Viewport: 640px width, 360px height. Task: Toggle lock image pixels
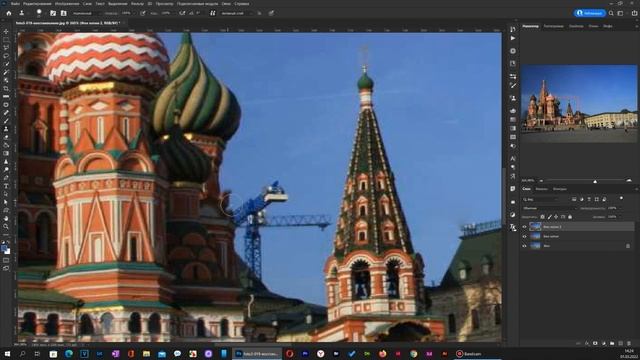tap(549, 217)
